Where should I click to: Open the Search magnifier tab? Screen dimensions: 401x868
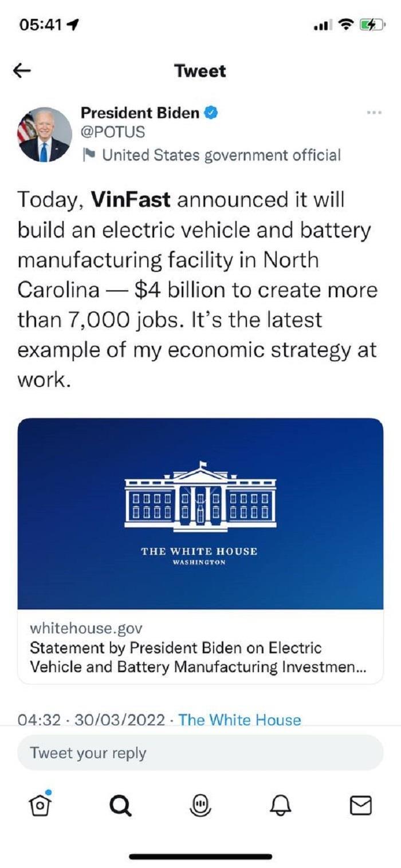[x=120, y=806]
